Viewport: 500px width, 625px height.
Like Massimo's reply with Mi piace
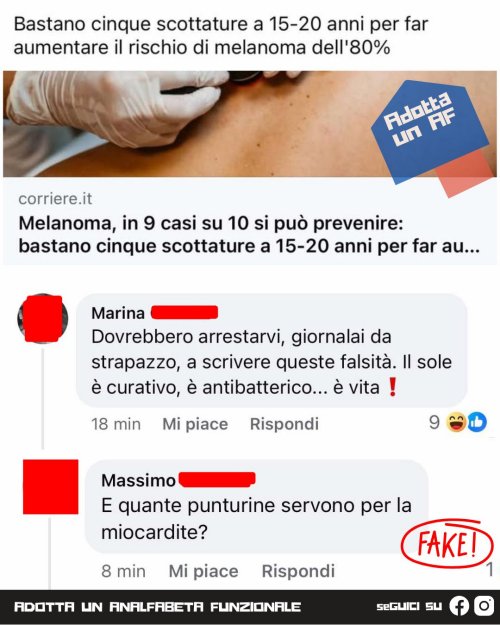click(x=203, y=571)
